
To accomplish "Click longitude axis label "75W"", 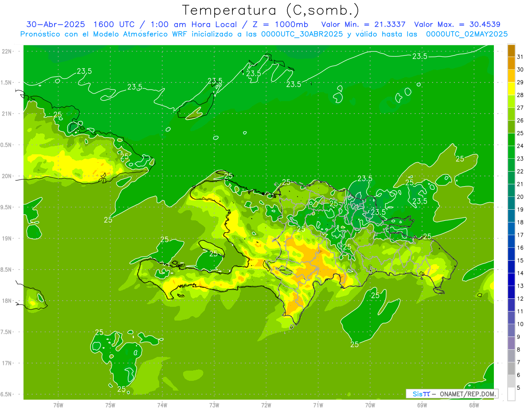I will 110,405.
